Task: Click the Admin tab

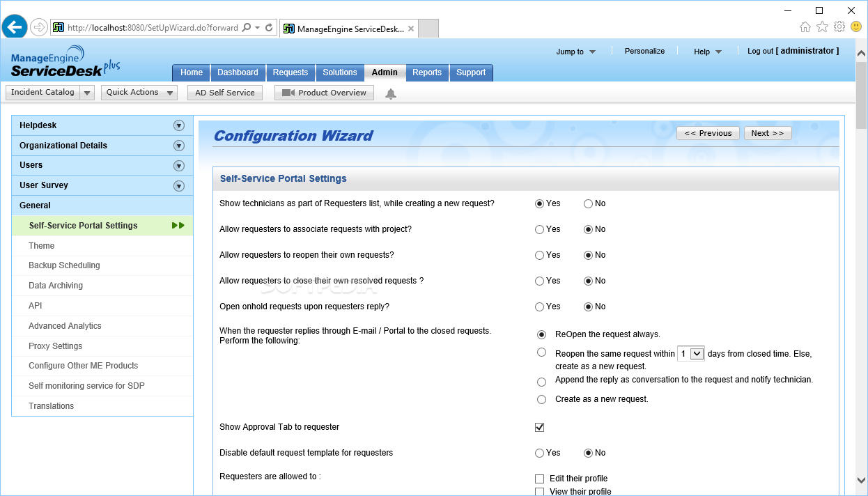Action: [385, 72]
